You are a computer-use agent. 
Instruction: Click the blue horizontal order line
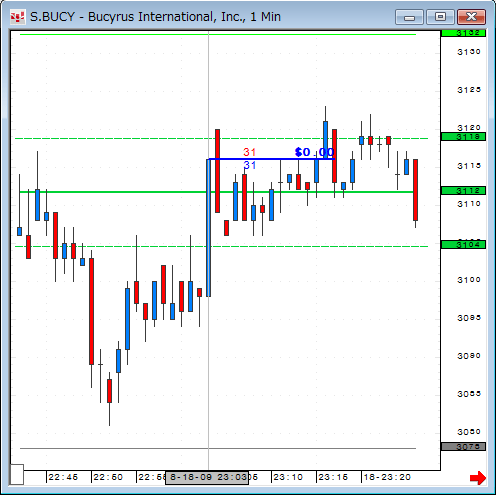click(x=271, y=159)
